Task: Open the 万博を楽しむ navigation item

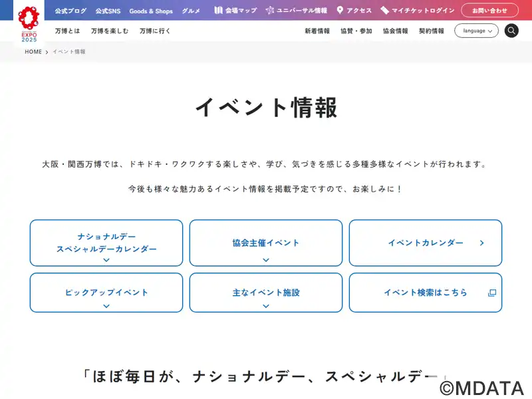Action: pos(110,31)
